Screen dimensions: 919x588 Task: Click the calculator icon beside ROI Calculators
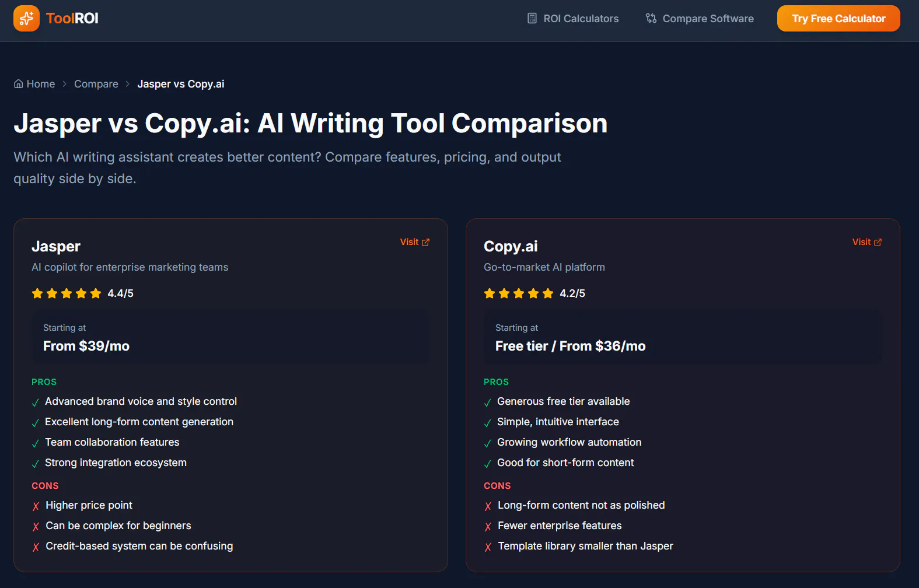[x=532, y=19]
